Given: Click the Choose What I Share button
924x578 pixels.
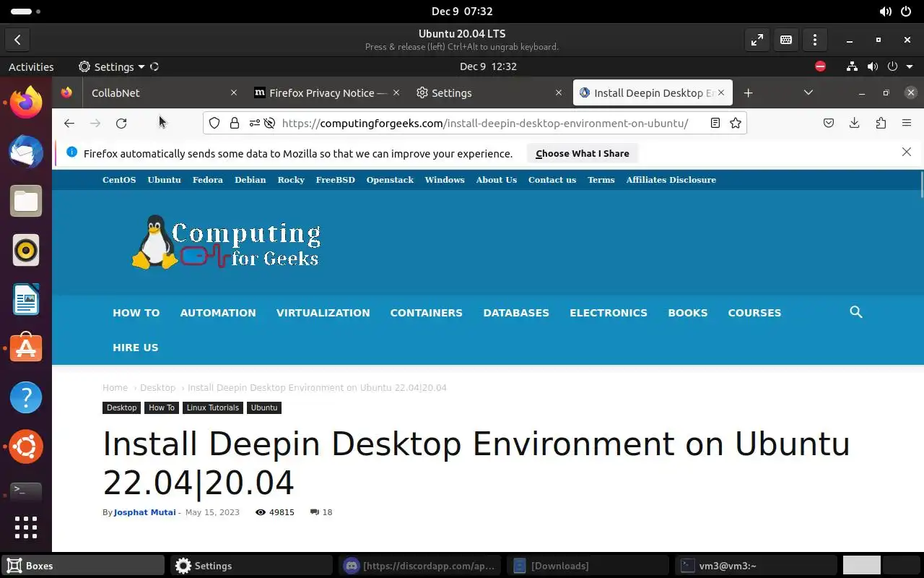Looking at the screenshot, I should pyautogui.click(x=583, y=153).
